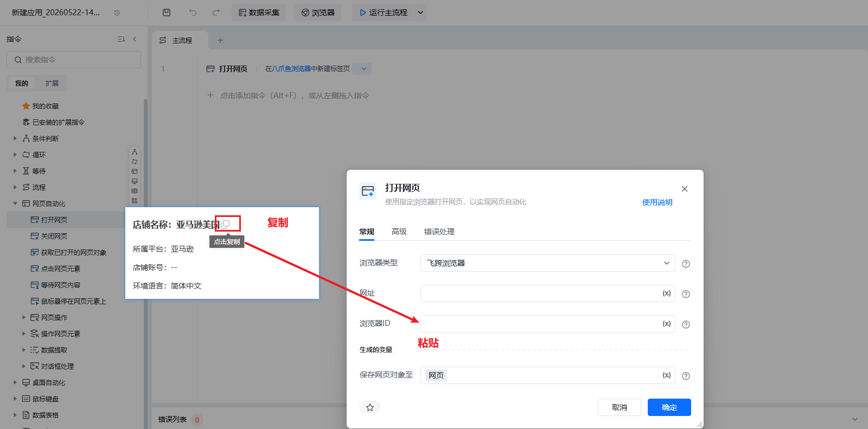The width and height of the screenshot is (868, 429).
Task: Expand the 数据提取 subgroup
Action: pyautogui.click(x=24, y=350)
